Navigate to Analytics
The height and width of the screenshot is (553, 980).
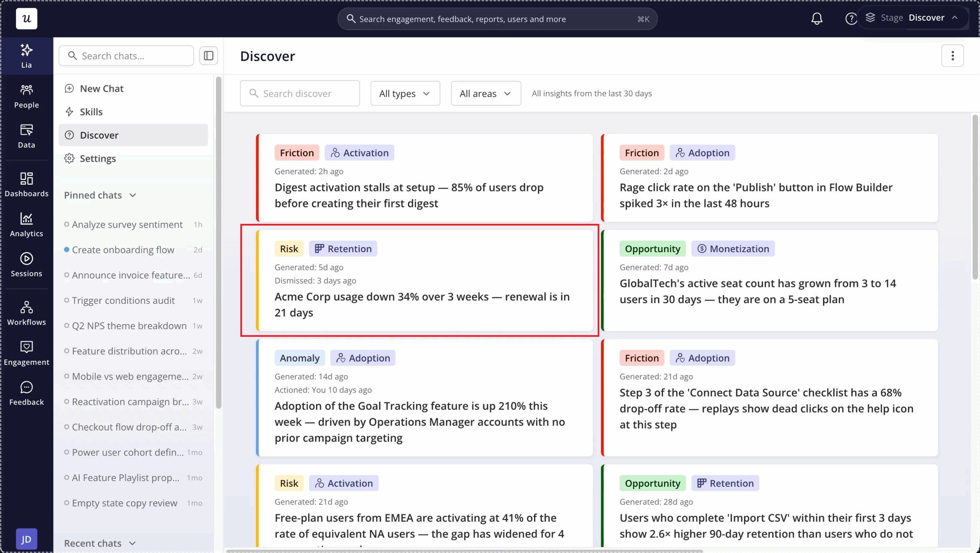[x=26, y=225]
